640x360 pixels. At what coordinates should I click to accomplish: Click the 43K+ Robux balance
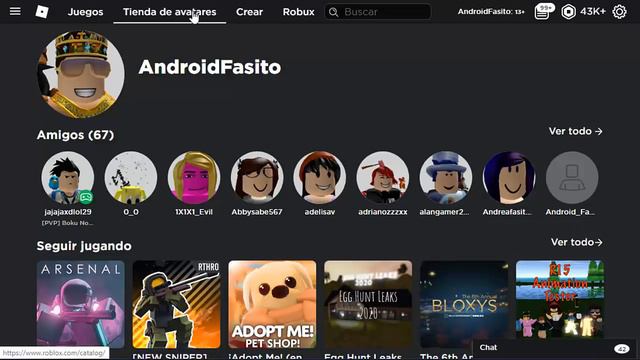[593, 12]
